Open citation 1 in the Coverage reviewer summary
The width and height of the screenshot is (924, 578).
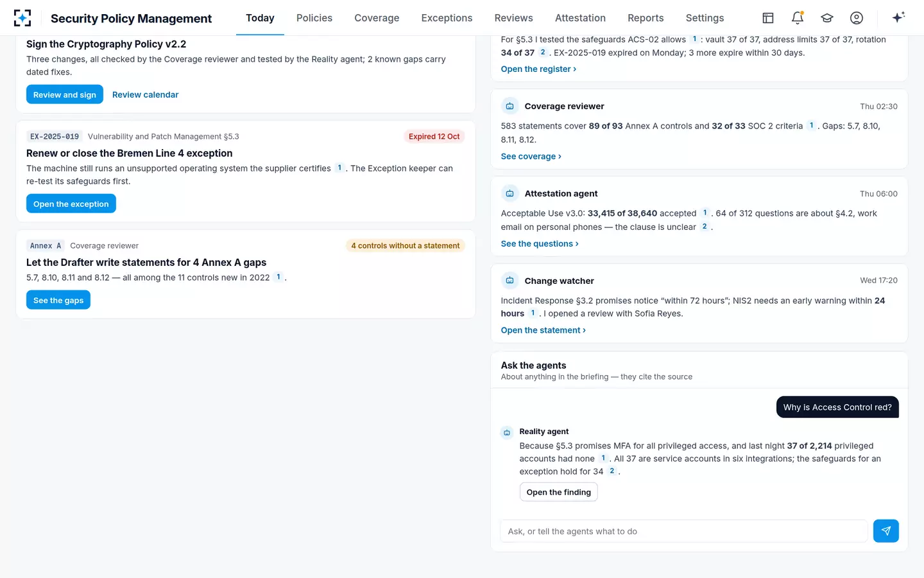[x=812, y=126]
